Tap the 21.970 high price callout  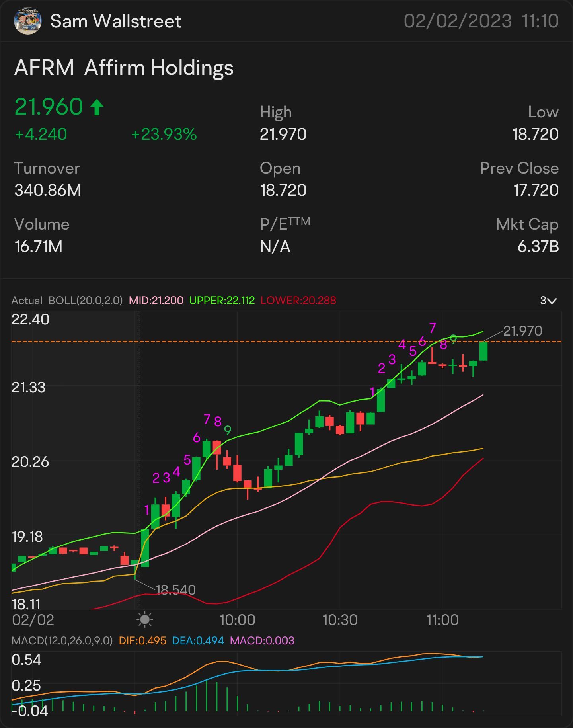pos(522,331)
